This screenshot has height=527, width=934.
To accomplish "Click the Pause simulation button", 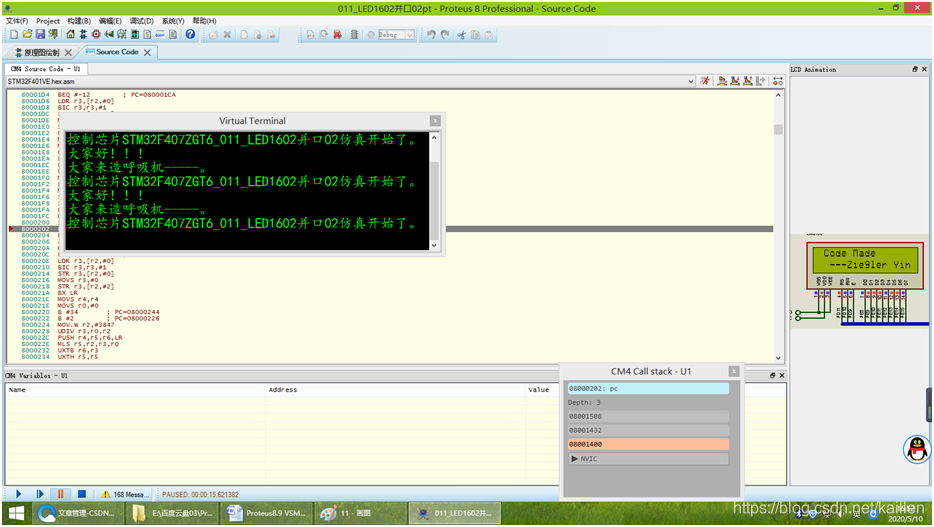I will pyautogui.click(x=60, y=494).
